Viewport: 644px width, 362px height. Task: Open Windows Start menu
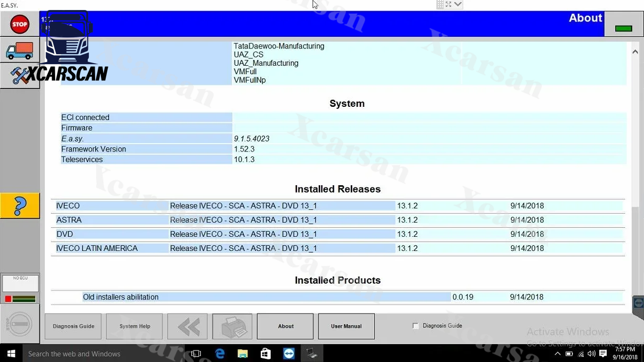point(11,354)
